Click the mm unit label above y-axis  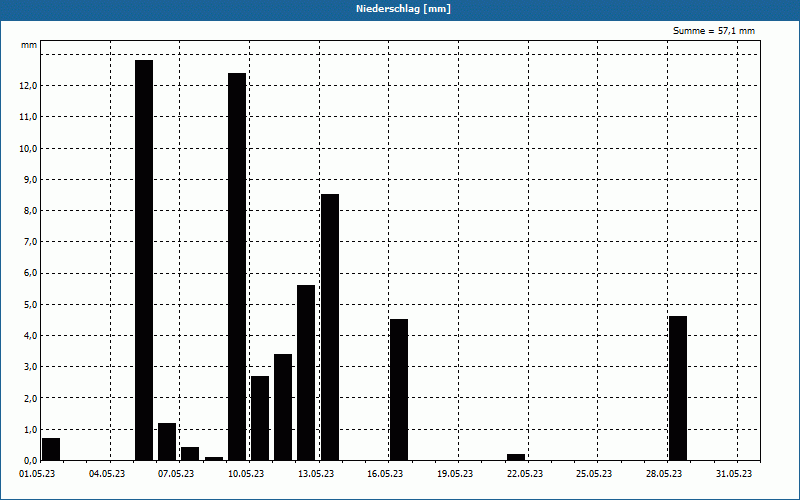coord(29,45)
